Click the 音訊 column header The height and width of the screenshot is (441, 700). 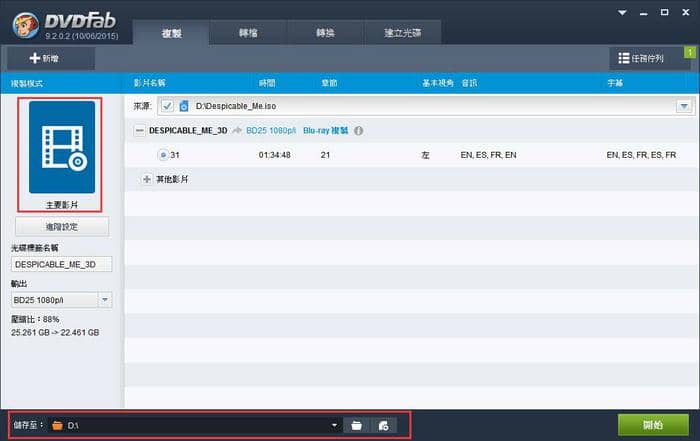(469, 83)
